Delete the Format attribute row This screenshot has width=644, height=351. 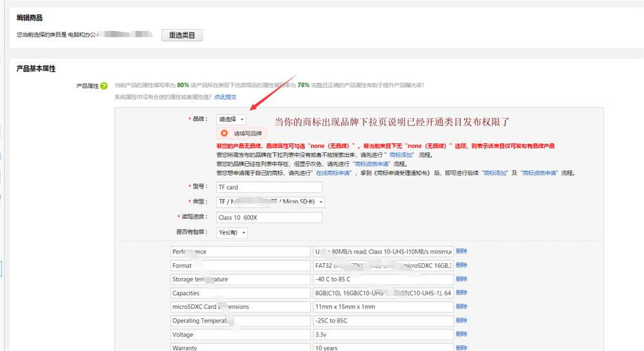click(x=462, y=265)
